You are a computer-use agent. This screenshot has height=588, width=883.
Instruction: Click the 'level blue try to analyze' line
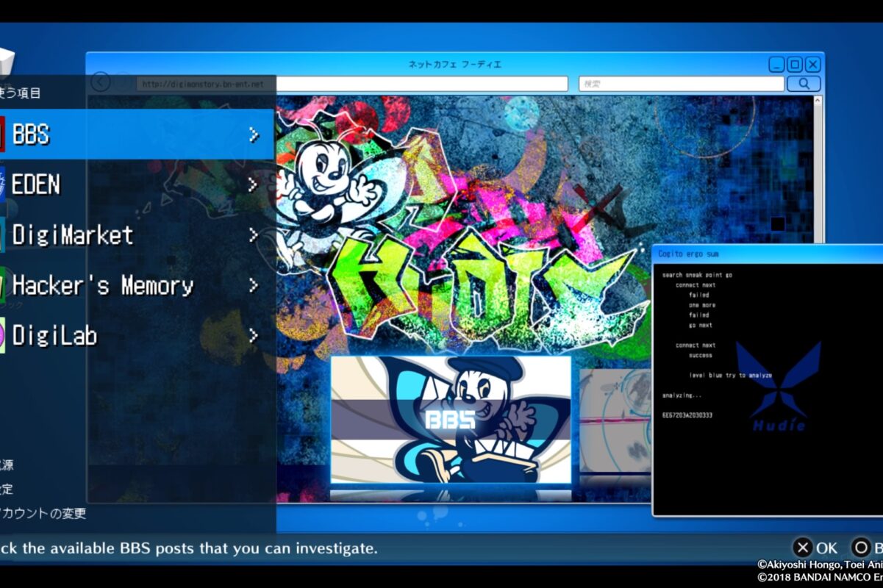[731, 376]
